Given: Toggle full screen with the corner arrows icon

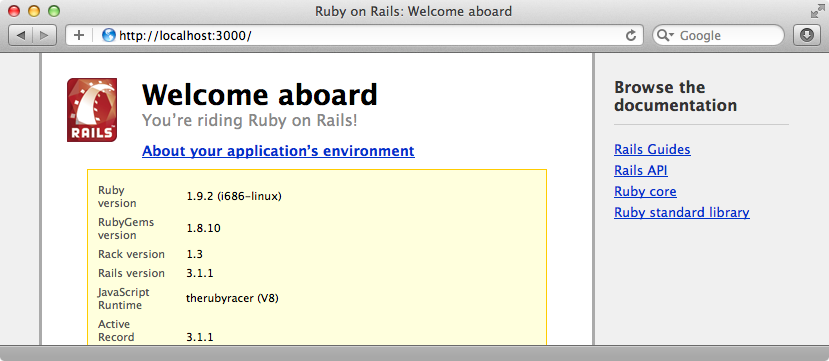Looking at the screenshot, I should [817, 11].
